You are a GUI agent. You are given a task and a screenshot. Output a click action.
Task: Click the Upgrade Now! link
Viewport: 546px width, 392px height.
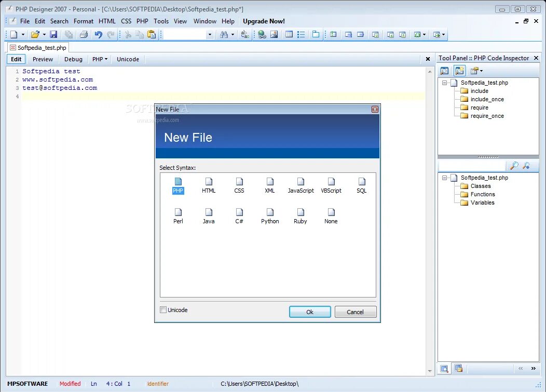pyautogui.click(x=264, y=21)
